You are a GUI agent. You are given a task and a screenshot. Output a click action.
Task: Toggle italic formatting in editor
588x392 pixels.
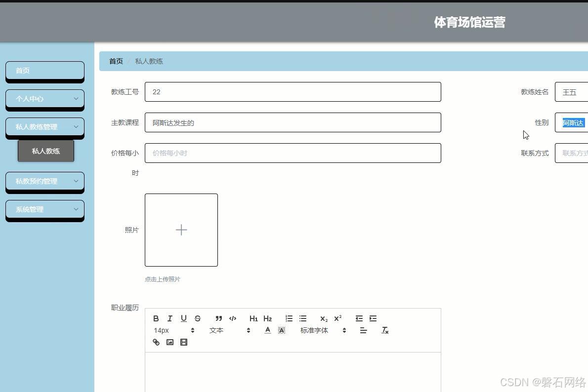(x=170, y=318)
